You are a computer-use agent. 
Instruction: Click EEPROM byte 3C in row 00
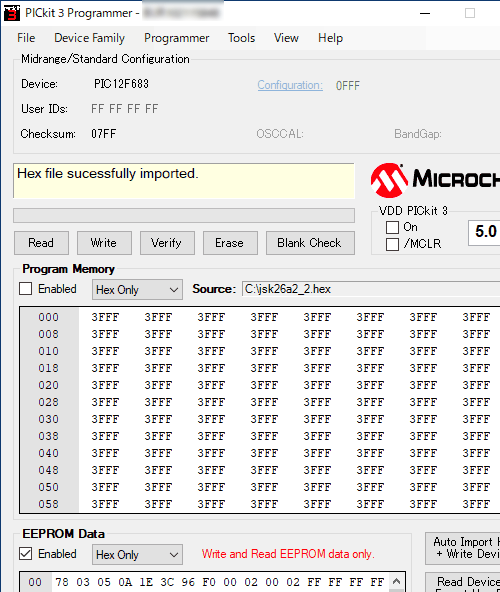pyautogui.click(x=167, y=582)
